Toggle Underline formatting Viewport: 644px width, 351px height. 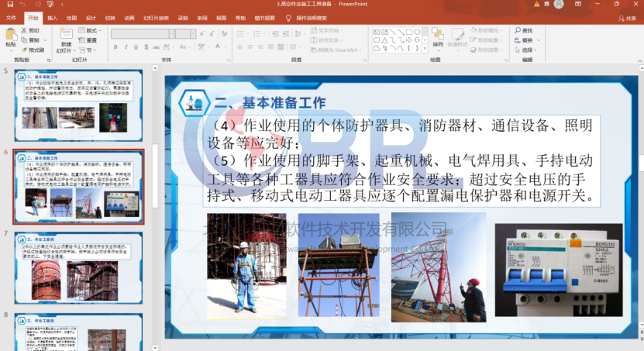click(136, 47)
